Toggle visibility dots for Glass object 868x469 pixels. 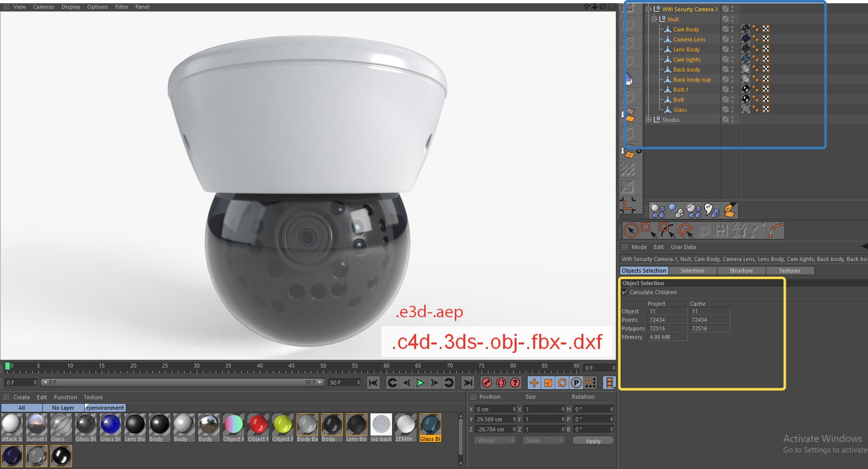[x=732, y=109]
